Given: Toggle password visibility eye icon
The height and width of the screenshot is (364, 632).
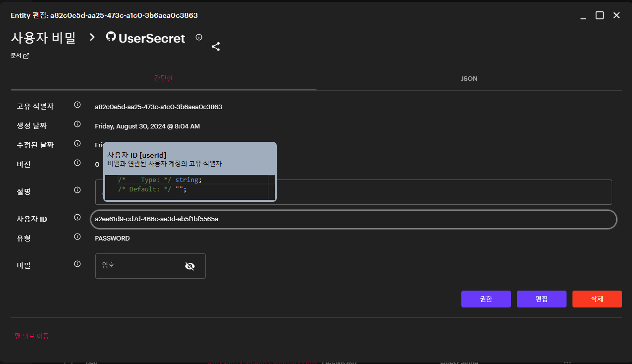Looking at the screenshot, I should tap(190, 266).
